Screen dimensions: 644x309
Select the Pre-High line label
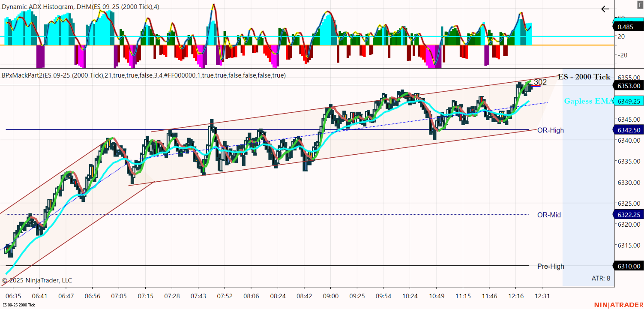click(x=551, y=267)
